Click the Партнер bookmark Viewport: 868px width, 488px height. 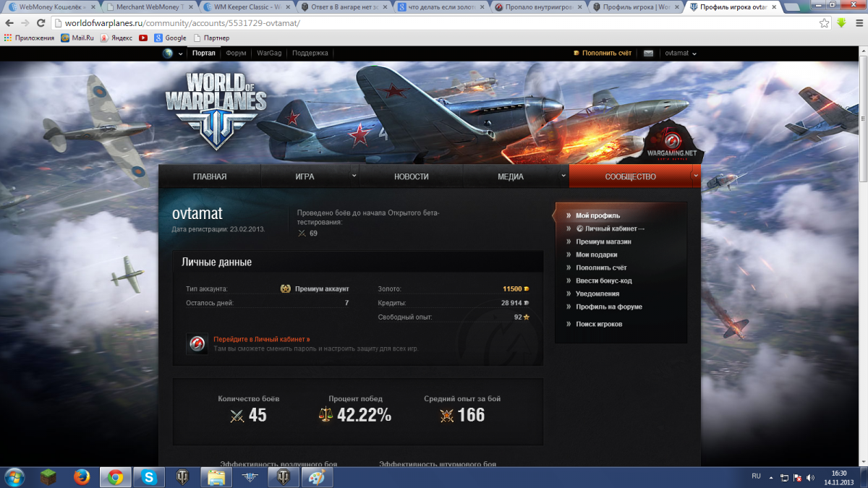(211, 38)
